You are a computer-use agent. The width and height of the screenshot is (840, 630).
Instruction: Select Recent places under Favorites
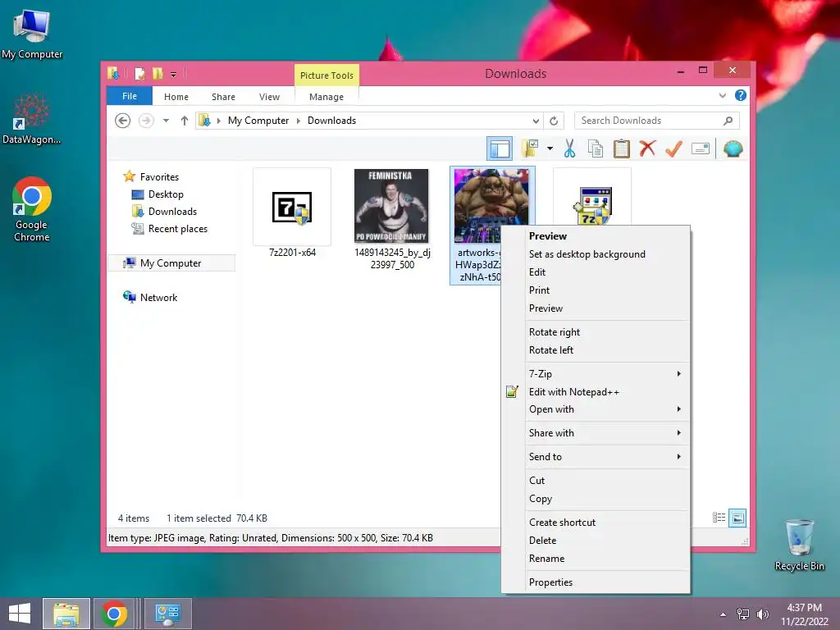point(177,229)
